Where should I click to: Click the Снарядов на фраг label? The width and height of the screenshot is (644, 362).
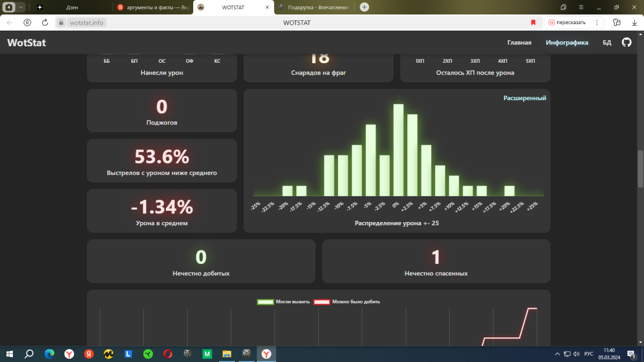(x=319, y=72)
